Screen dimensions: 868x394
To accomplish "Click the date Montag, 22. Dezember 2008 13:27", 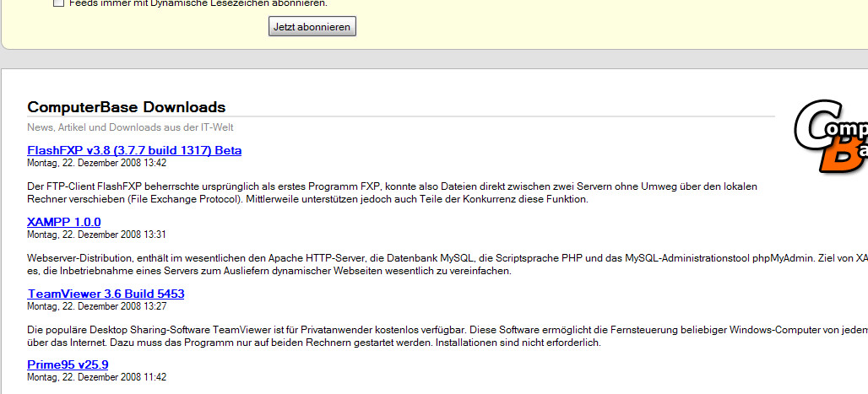I will 96,306.
